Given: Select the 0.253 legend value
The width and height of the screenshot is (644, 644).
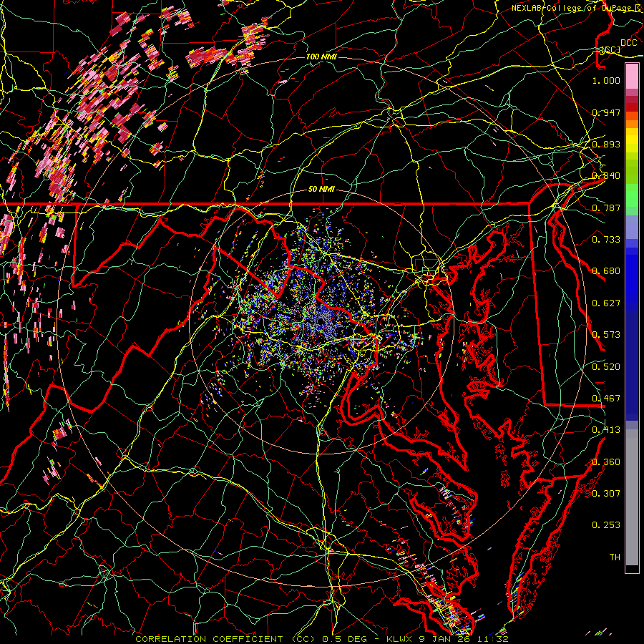Looking at the screenshot, I should (606, 525).
